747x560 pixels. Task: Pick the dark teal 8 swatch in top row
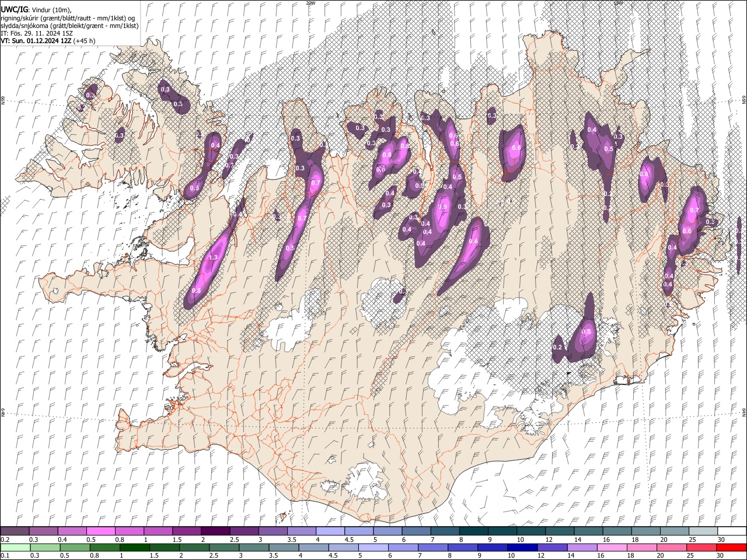[473, 531]
